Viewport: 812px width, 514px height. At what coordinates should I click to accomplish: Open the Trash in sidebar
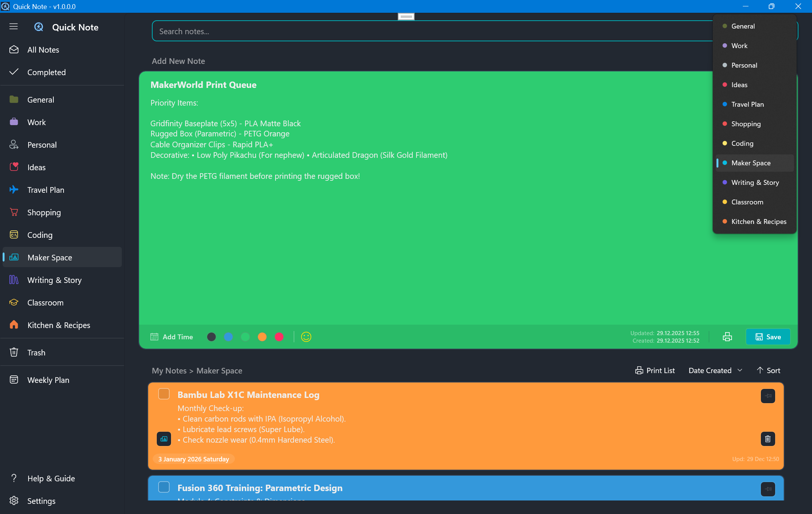click(36, 352)
